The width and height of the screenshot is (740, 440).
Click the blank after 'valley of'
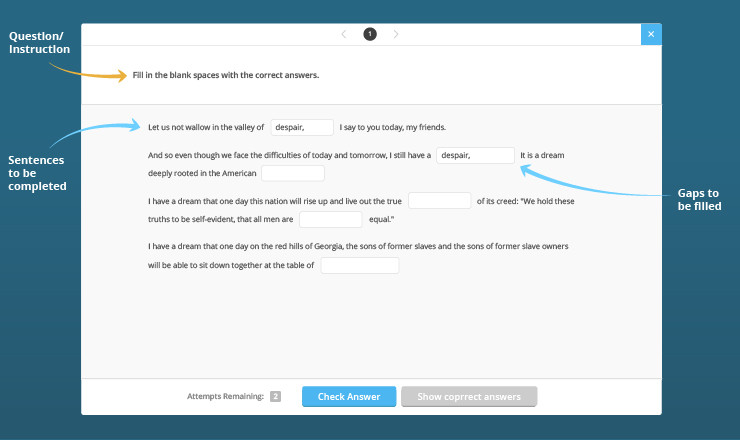302,127
